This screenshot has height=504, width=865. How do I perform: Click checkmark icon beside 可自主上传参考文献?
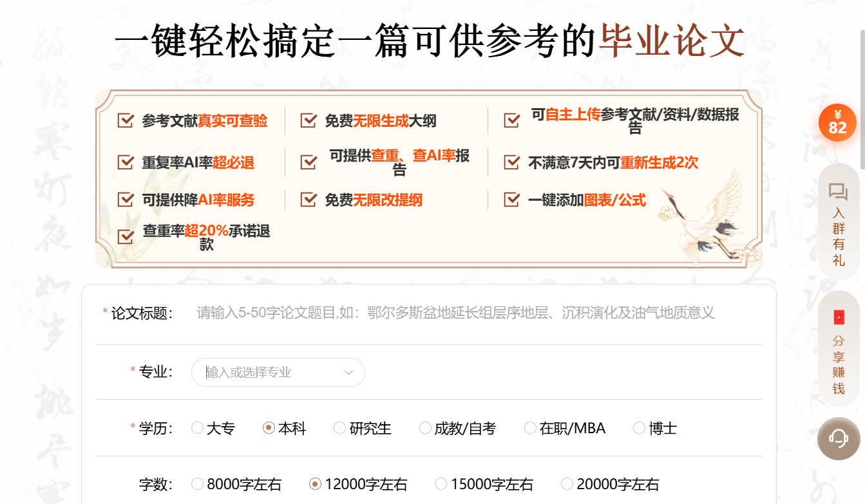click(x=512, y=120)
